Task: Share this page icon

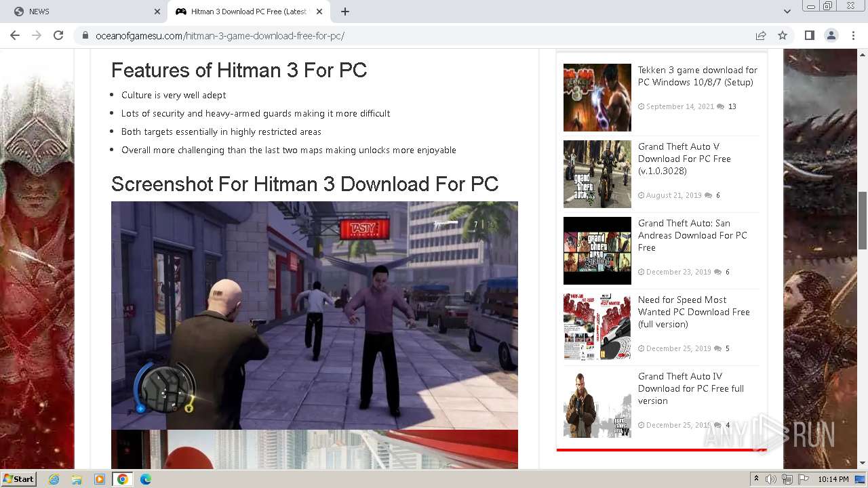Action: click(761, 35)
